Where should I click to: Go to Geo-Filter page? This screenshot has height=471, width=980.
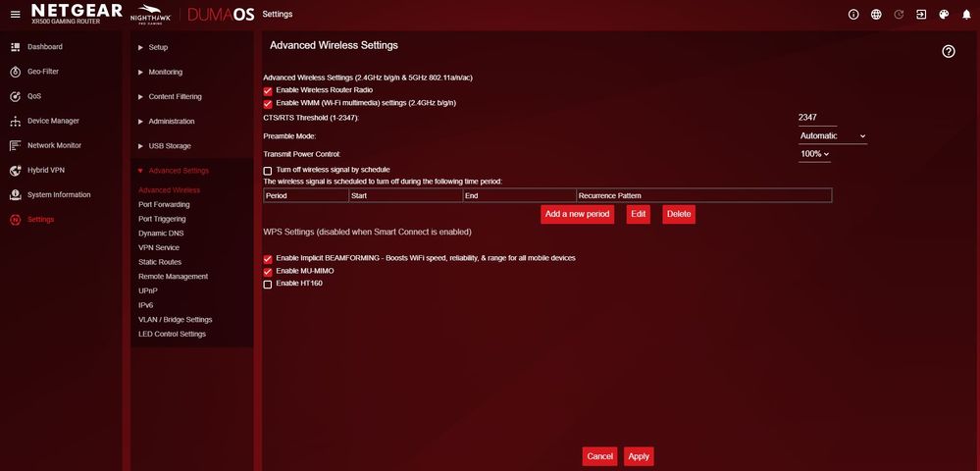pos(43,72)
